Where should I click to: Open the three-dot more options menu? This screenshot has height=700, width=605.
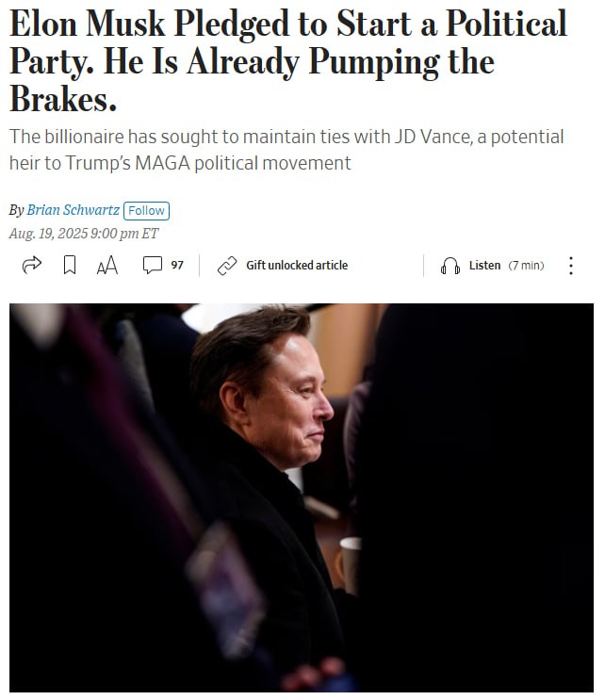pos(571,266)
